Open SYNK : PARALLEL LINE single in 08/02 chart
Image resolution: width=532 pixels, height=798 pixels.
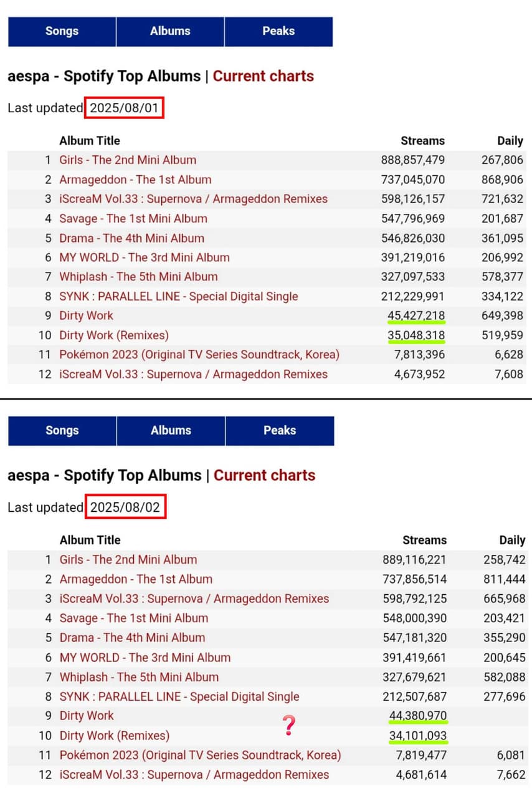[179, 697]
